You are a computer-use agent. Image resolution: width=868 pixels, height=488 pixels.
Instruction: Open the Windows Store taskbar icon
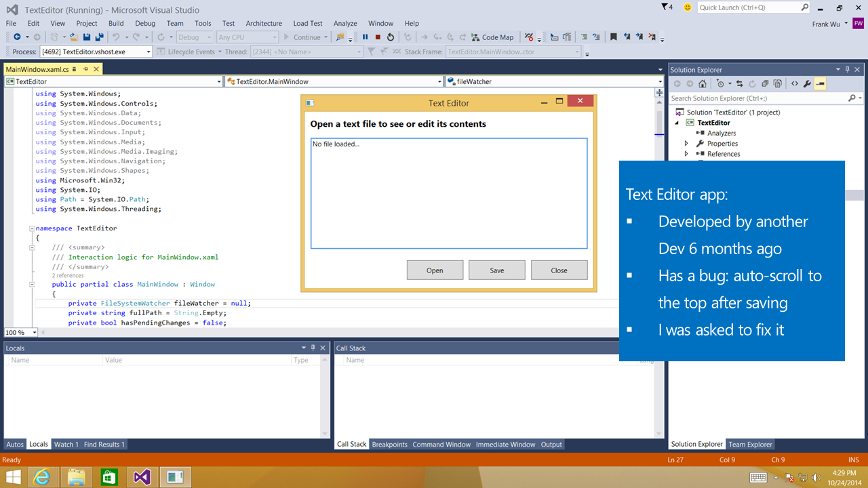(109, 477)
